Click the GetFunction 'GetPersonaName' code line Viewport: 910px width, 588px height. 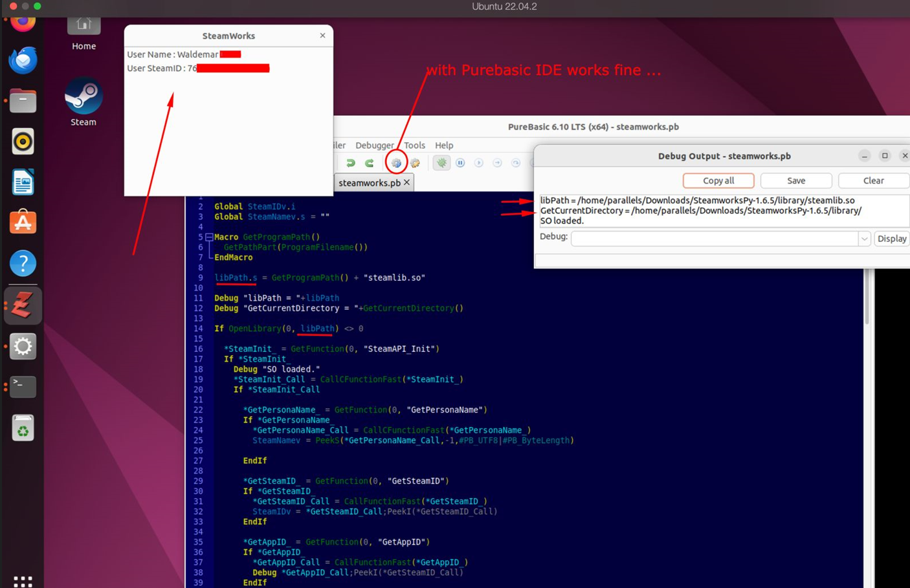pyautogui.click(x=365, y=410)
